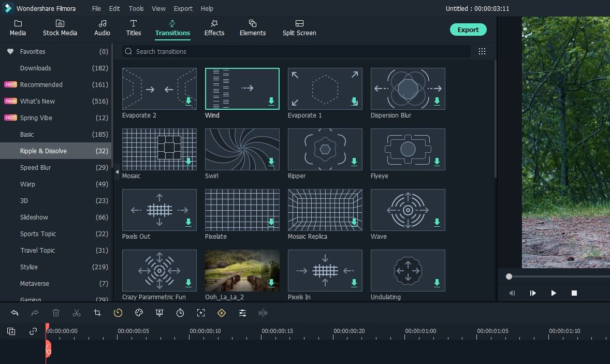Open the Color Correction tool
The image size is (610, 364).
pyautogui.click(x=139, y=313)
